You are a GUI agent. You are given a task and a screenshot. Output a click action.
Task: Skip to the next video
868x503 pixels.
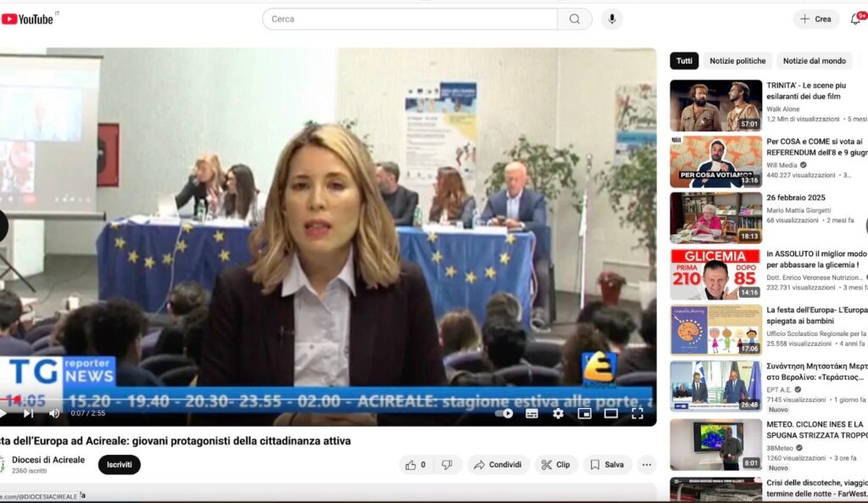click(x=28, y=413)
